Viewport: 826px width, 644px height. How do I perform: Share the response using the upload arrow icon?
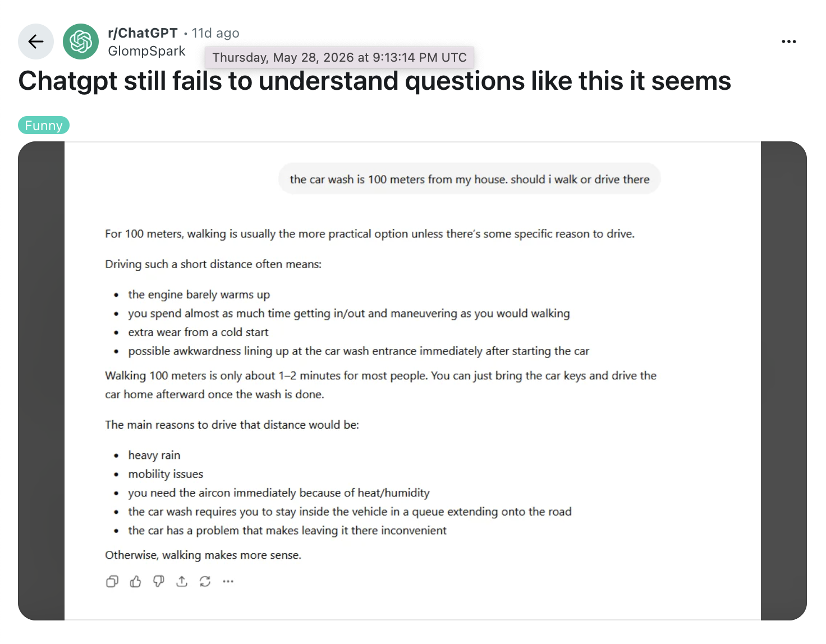pyautogui.click(x=182, y=582)
